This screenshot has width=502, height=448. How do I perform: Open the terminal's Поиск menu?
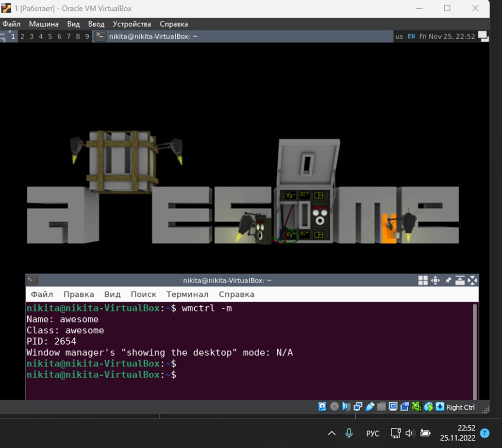143,294
